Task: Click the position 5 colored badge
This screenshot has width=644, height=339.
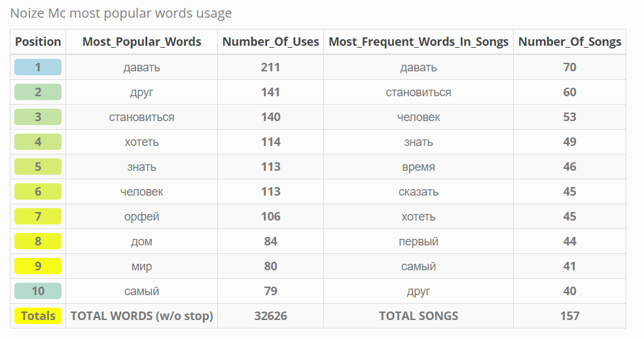Action: (x=38, y=166)
